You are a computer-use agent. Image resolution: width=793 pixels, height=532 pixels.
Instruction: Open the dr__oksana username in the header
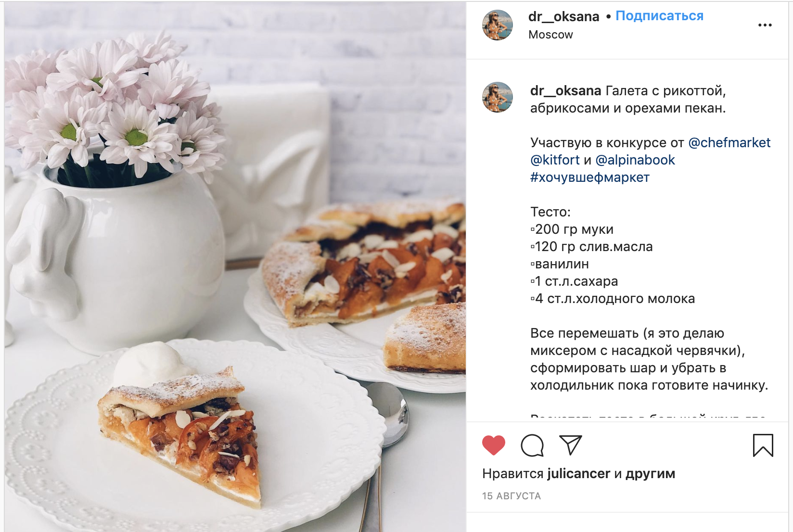563,16
